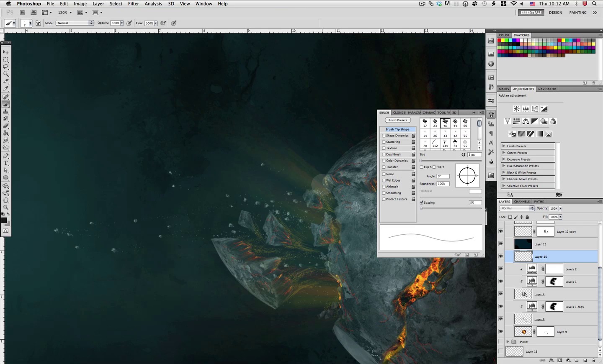The height and width of the screenshot is (364, 603).
Task: Hide Layer 12 using its eye icon
Action: click(501, 244)
